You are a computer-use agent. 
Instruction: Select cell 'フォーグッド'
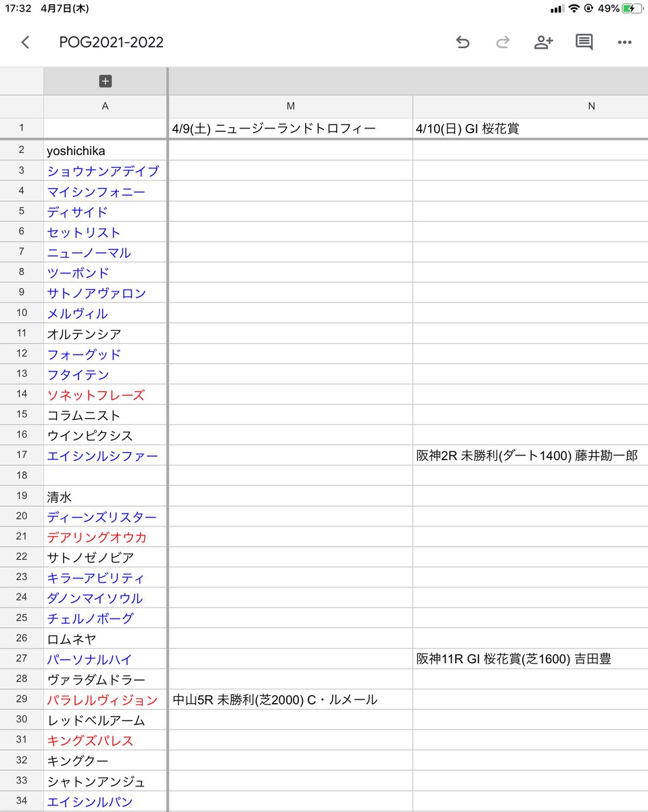click(x=105, y=354)
